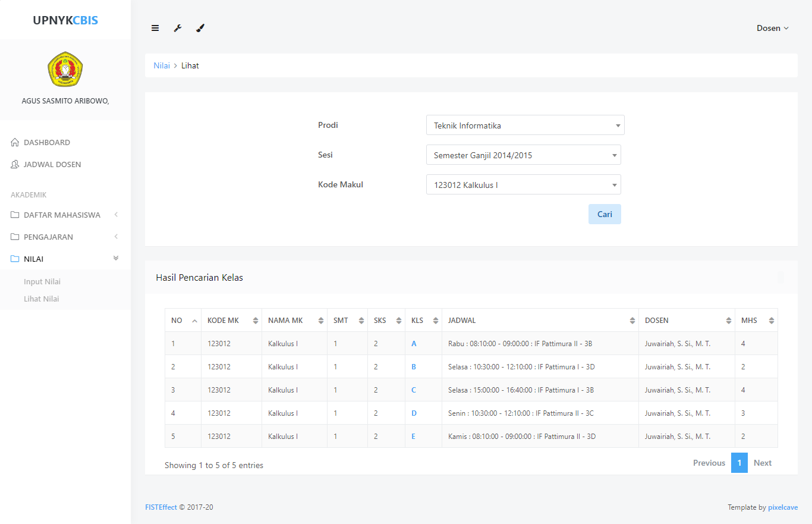This screenshot has width=812, height=524.
Task: Click the Nilai breadcrumb link
Action: [162, 65]
